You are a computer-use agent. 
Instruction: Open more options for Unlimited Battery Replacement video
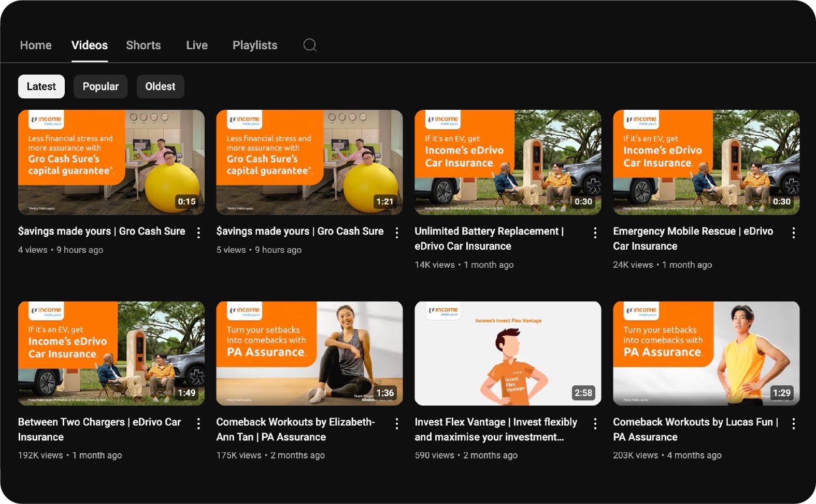click(x=595, y=233)
